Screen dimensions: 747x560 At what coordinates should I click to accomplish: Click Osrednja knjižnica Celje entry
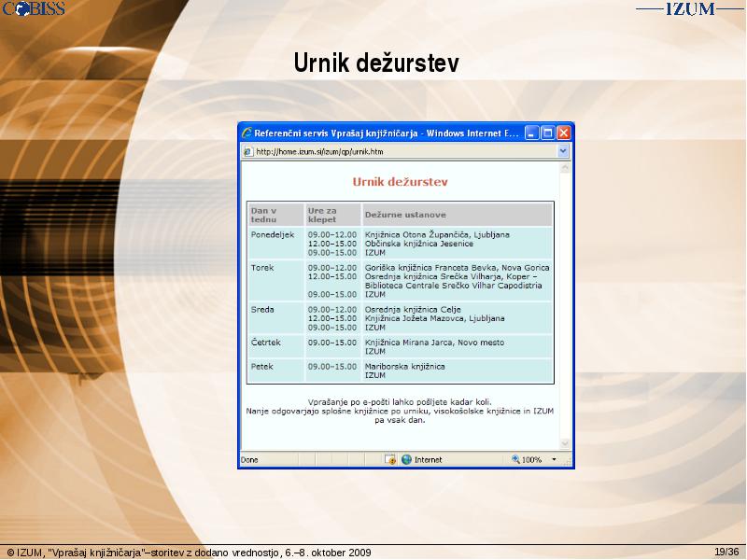pyautogui.click(x=413, y=310)
